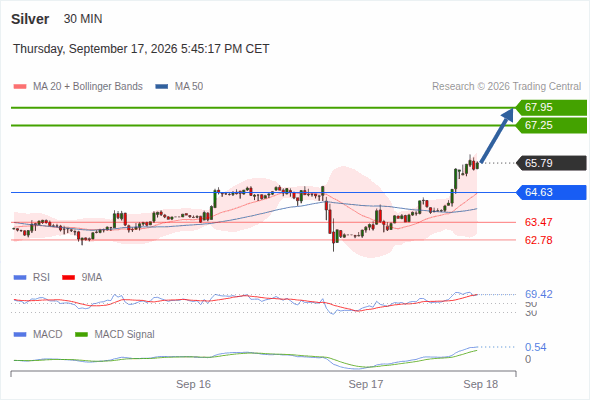Click the blue 64.63 pivot level tag
The image size is (590, 400).
pos(551,192)
